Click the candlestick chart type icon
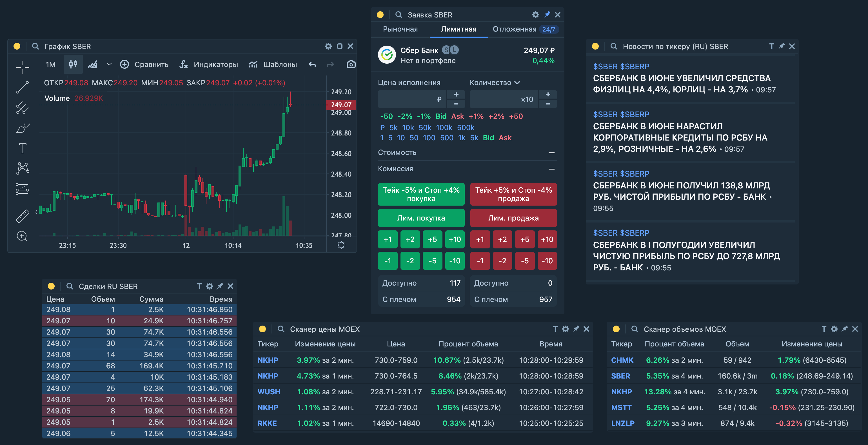The image size is (868, 445). [x=73, y=64]
